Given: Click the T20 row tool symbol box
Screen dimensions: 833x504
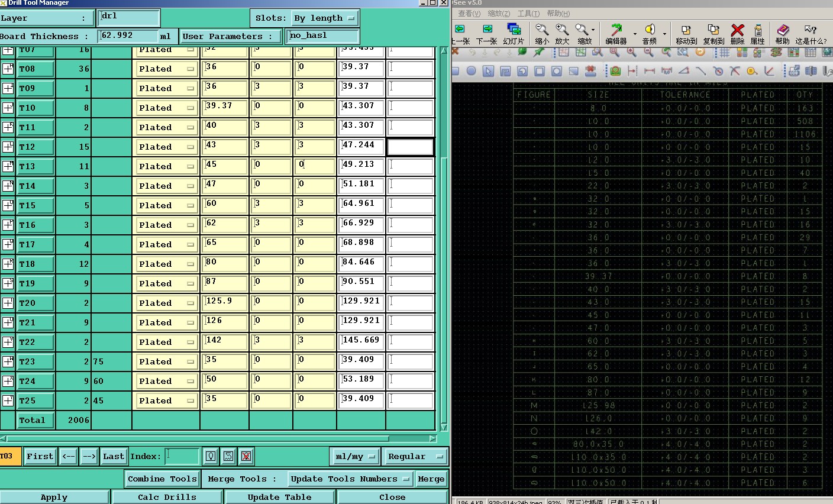Looking at the screenshot, I should [x=8, y=303].
